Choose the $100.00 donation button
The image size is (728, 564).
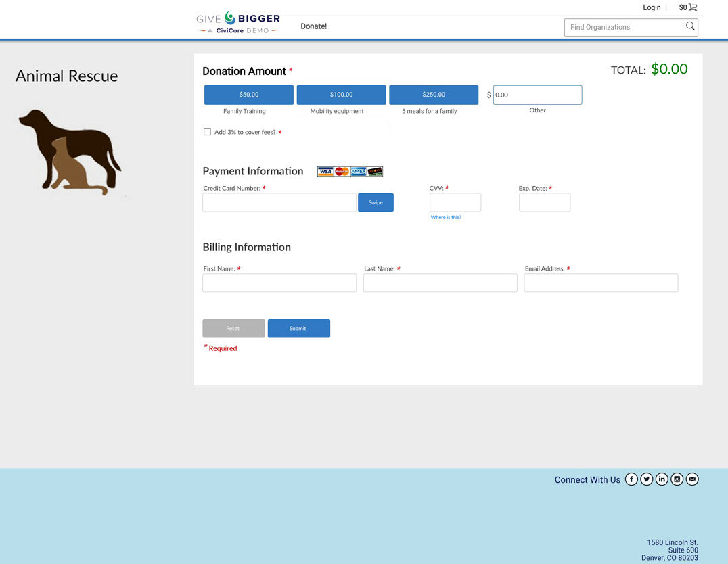341,95
